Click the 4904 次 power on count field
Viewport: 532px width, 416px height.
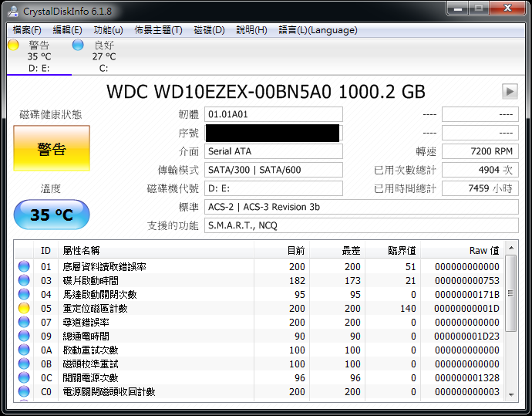(480, 170)
